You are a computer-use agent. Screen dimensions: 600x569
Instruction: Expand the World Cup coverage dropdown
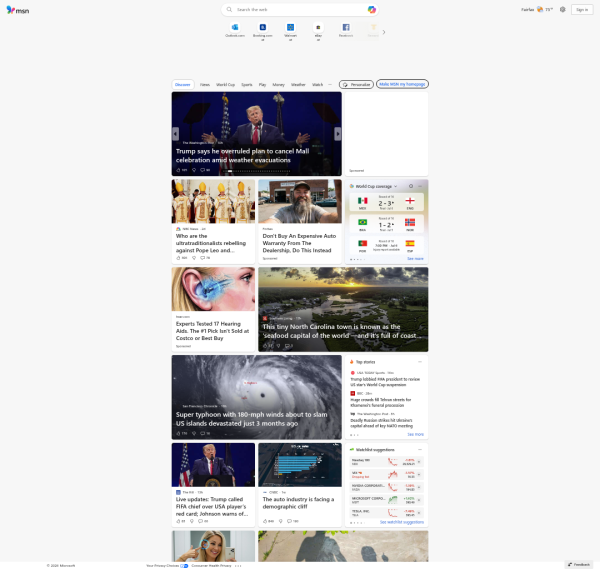[395, 186]
